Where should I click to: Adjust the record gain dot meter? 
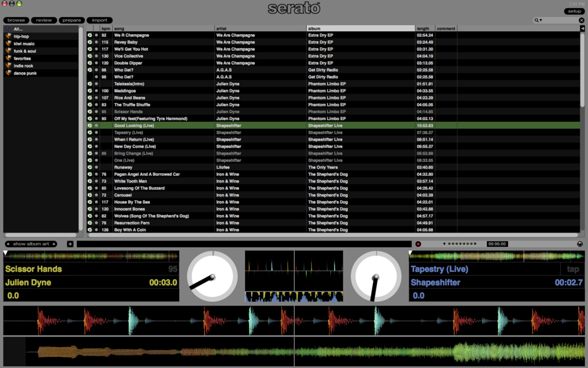pos(462,244)
